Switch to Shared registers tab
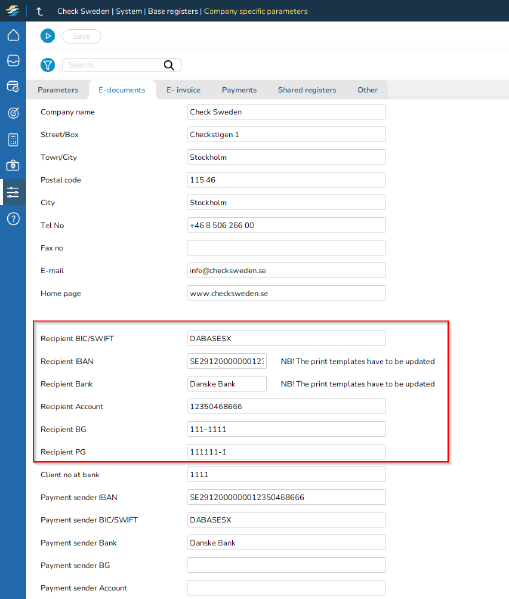Viewport: 509px width, 599px height. coord(307,90)
